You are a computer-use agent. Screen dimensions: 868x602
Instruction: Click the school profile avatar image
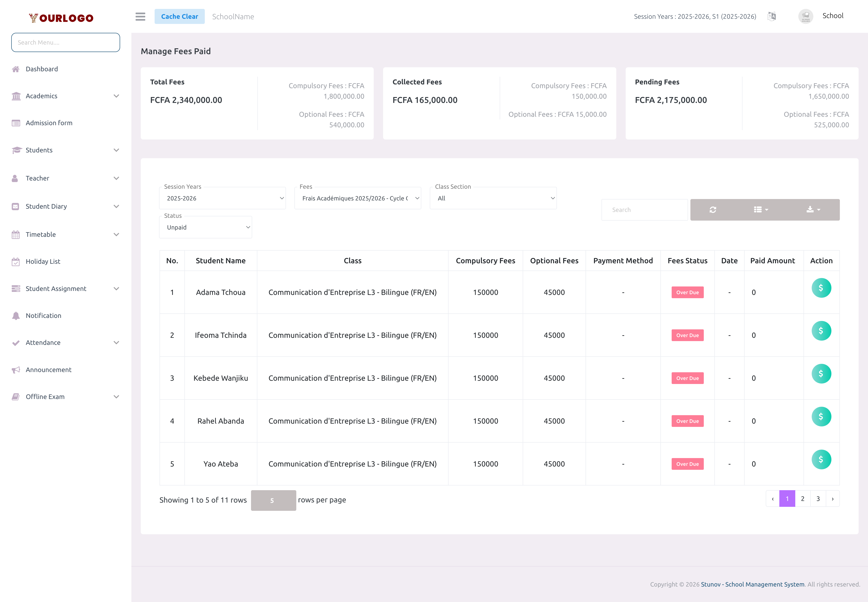click(805, 16)
